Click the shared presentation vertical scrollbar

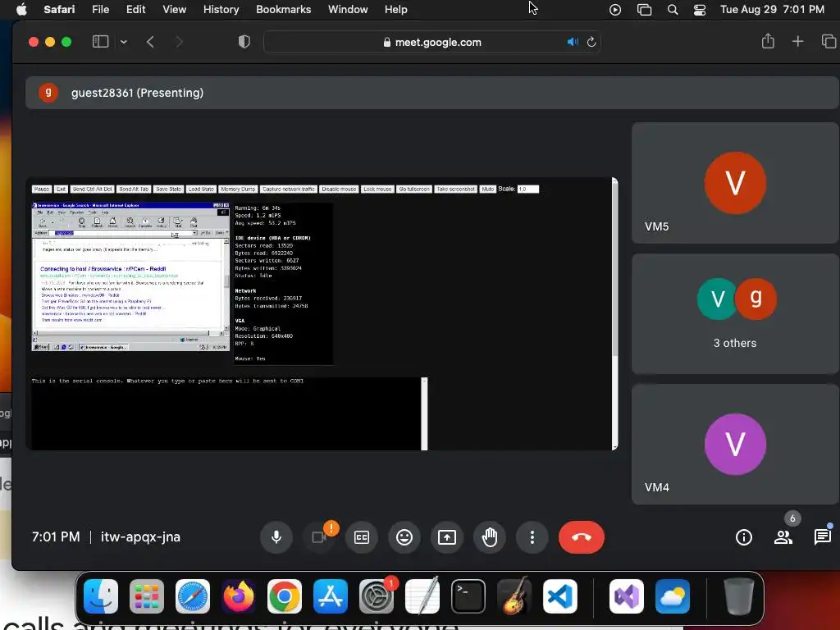615,314
